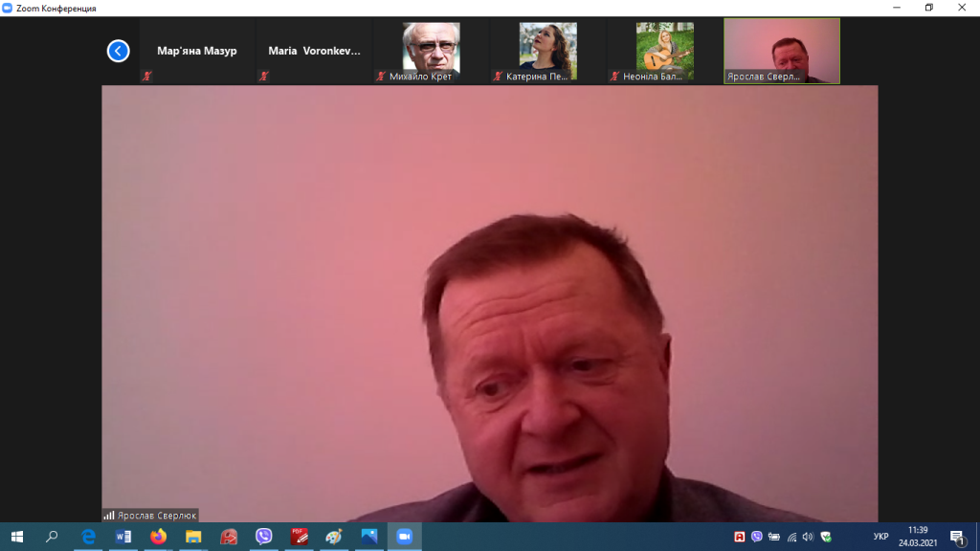Click the green shield security tray icon
Image resolution: width=980 pixels, height=551 pixels.
click(826, 537)
